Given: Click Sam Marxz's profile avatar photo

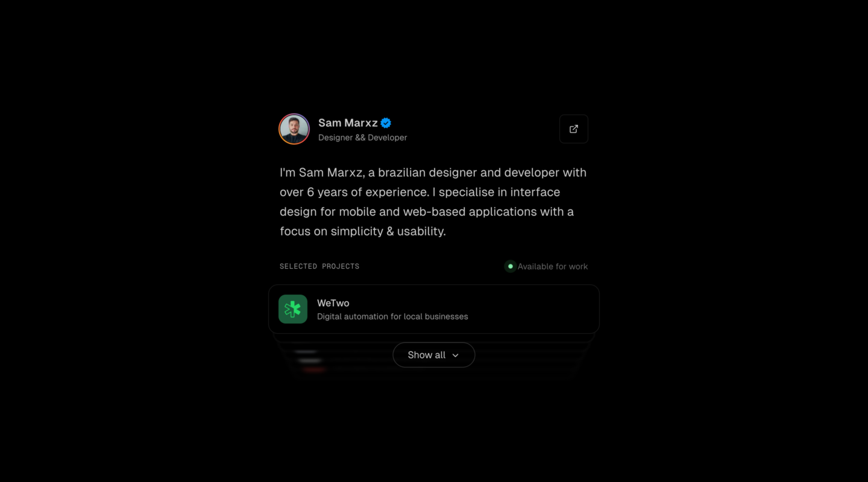Looking at the screenshot, I should [x=294, y=129].
